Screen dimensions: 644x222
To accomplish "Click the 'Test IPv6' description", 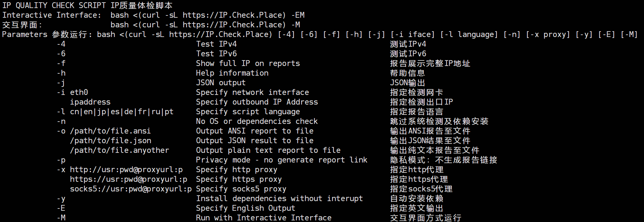I will (x=216, y=54).
